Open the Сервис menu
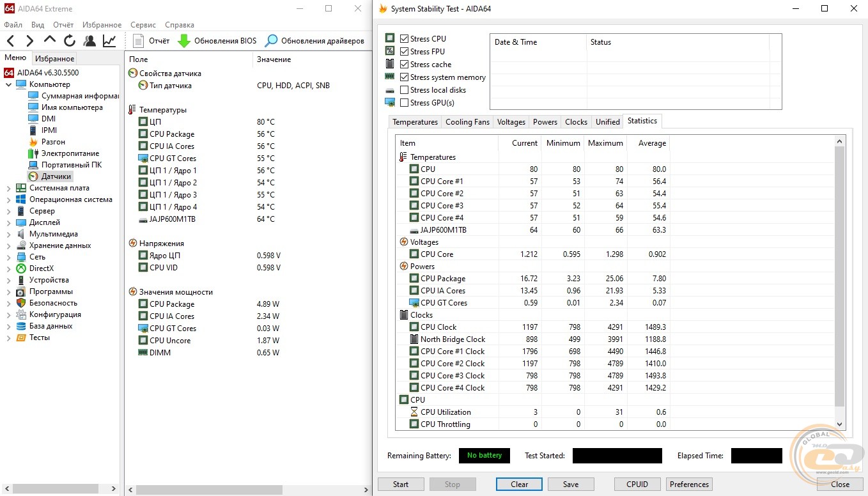This screenshot has width=868, height=496. coord(143,25)
